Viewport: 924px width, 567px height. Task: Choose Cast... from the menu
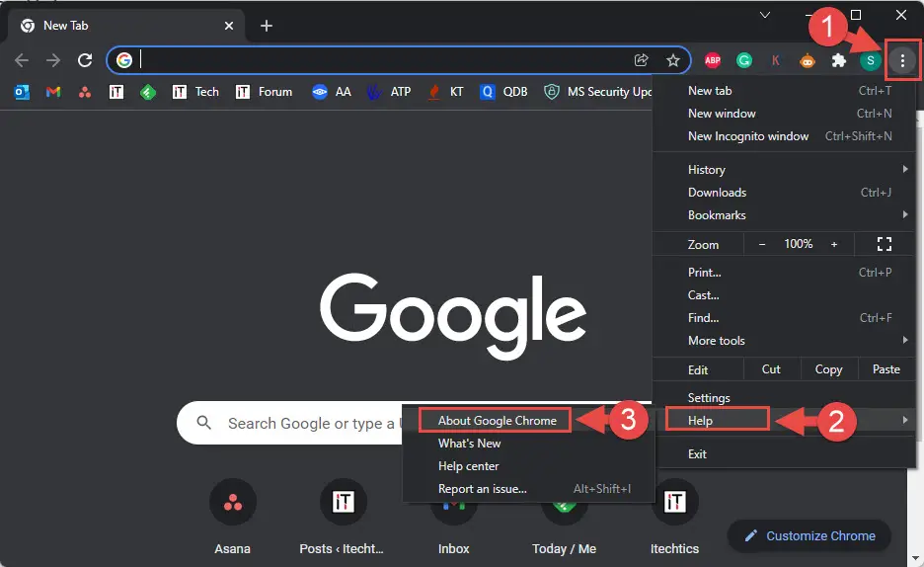pos(785,295)
